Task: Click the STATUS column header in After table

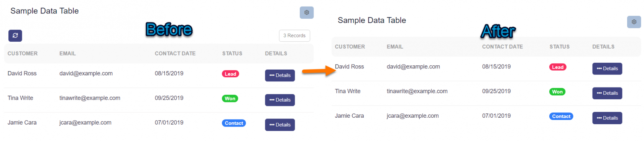Action: [560, 47]
